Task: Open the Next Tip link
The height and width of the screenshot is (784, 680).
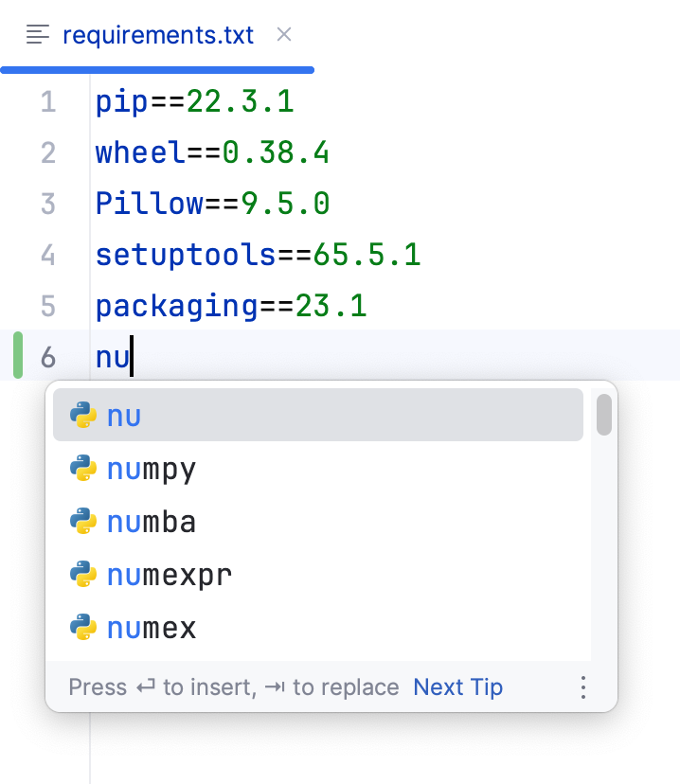Action: pos(457,687)
